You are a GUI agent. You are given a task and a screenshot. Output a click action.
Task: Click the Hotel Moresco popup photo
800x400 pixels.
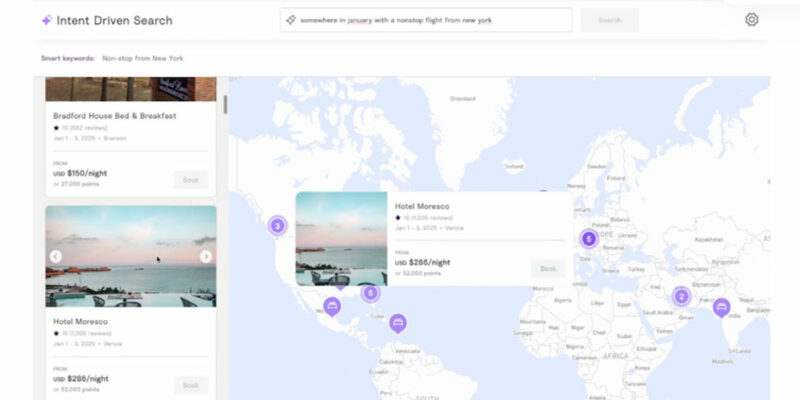click(x=341, y=239)
